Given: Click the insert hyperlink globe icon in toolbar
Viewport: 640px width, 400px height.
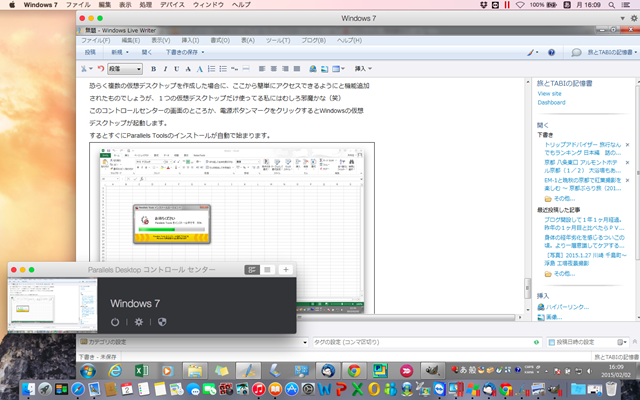Looking at the screenshot, I should click(x=313, y=69).
